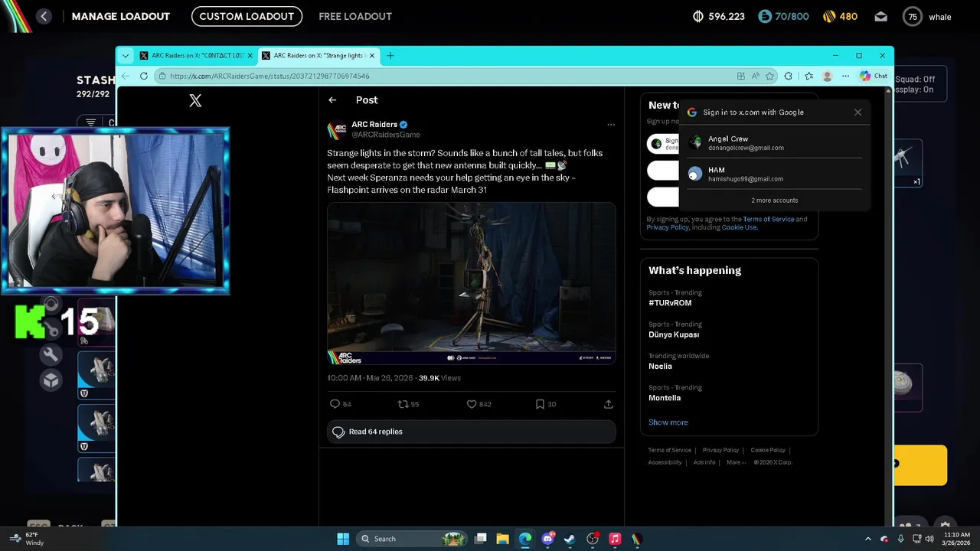This screenshot has height=551, width=980.
Task: Click the 39.9K Views count
Action: tap(439, 378)
